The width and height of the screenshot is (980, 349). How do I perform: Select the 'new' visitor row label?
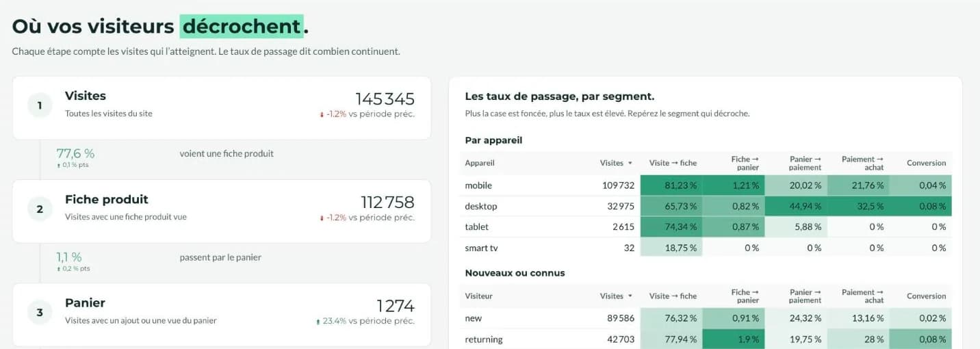pos(473,318)
